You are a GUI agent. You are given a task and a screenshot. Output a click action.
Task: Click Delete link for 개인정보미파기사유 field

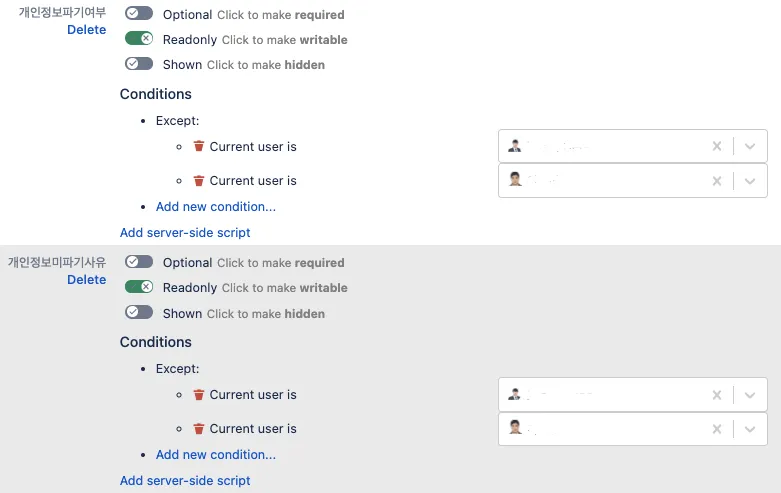pyautogui.click(x=86, y=280)
